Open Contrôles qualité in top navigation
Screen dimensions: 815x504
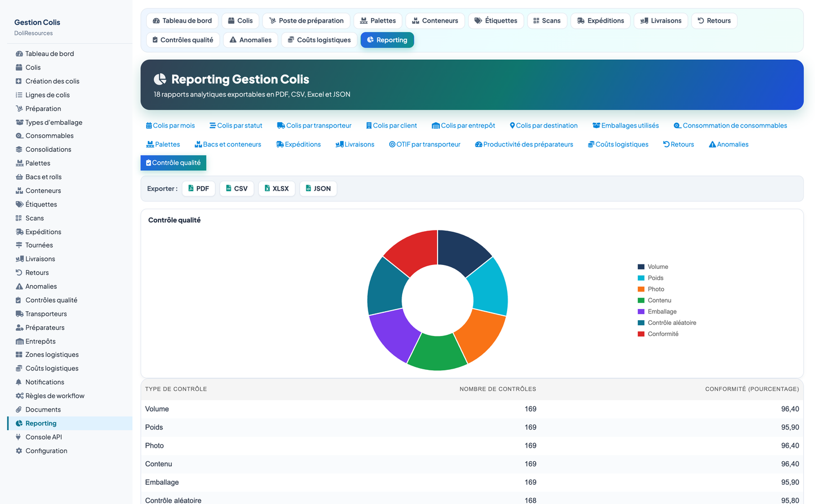(183, 40)
